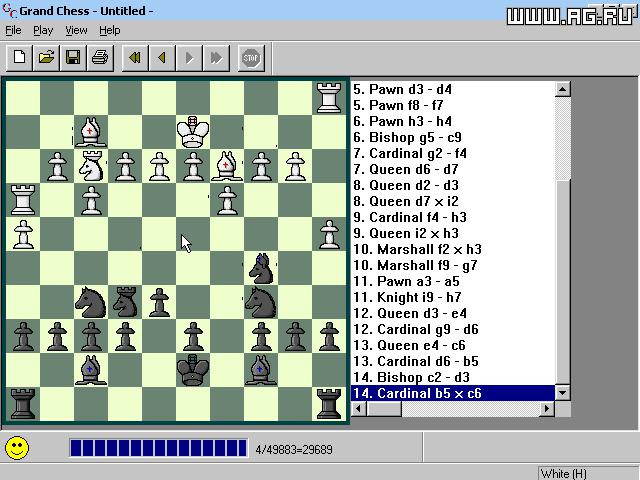
Task: Select black knight below the black cardinal
Action: [x=261, y=302]
